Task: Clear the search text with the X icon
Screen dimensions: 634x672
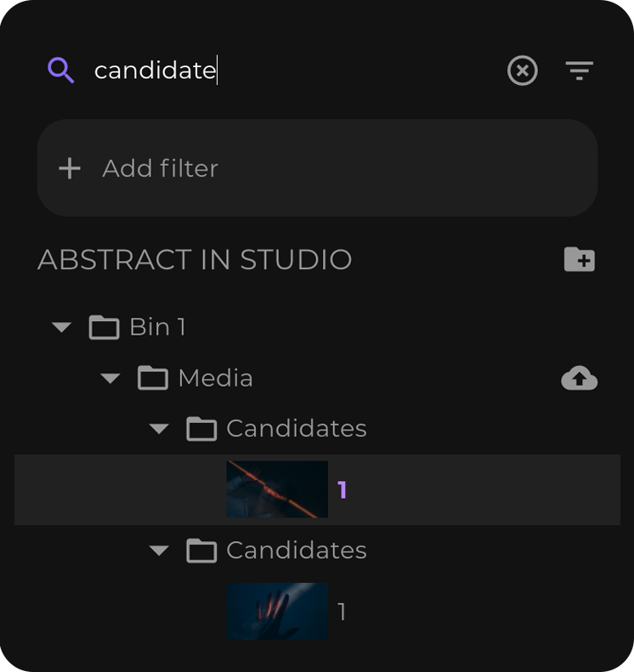Action: 522,71
